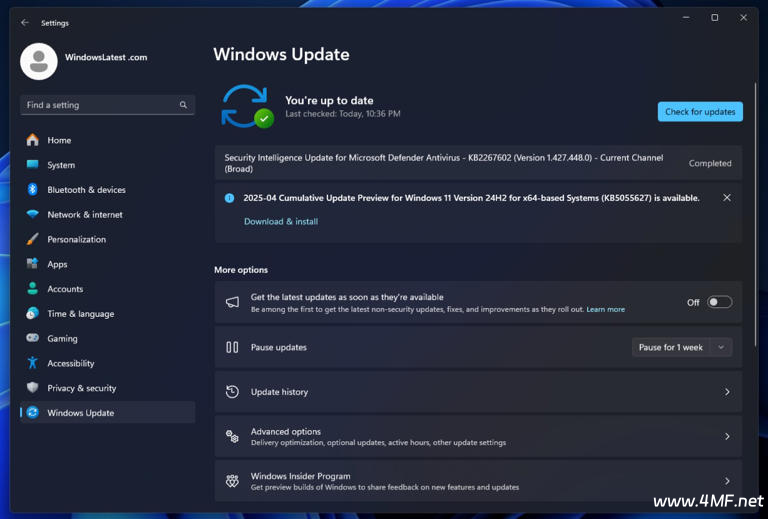This screenshot has height=519, width=768.
Task: Click Check for updates button
Action: pyautogui.click(x=700, y=112)
